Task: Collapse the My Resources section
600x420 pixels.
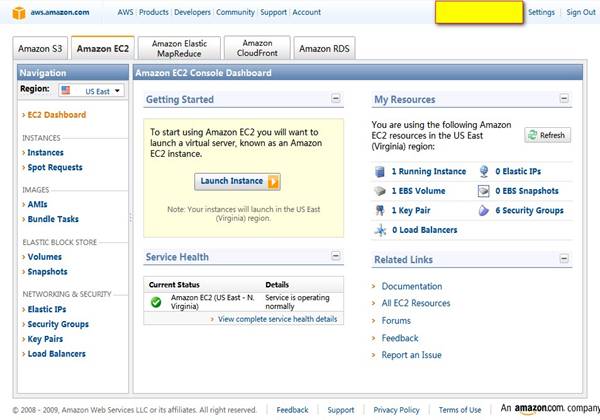Action: (x=564, y=99)
